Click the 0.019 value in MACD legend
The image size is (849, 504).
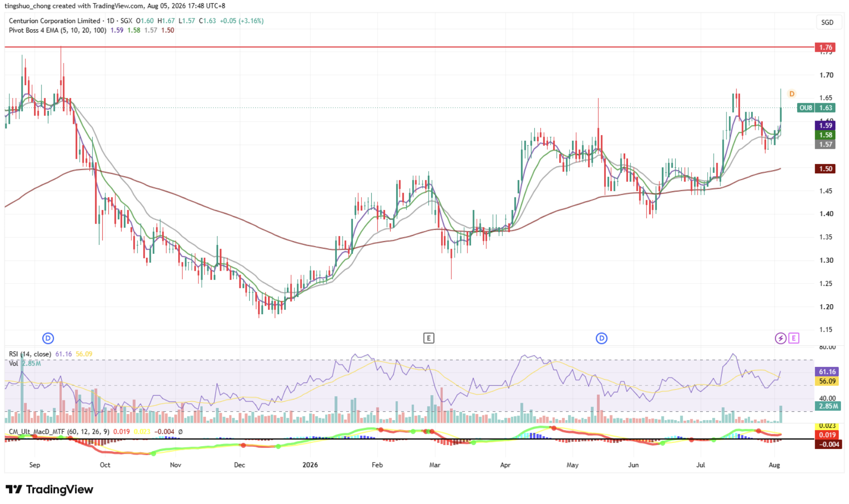point(122,431)
